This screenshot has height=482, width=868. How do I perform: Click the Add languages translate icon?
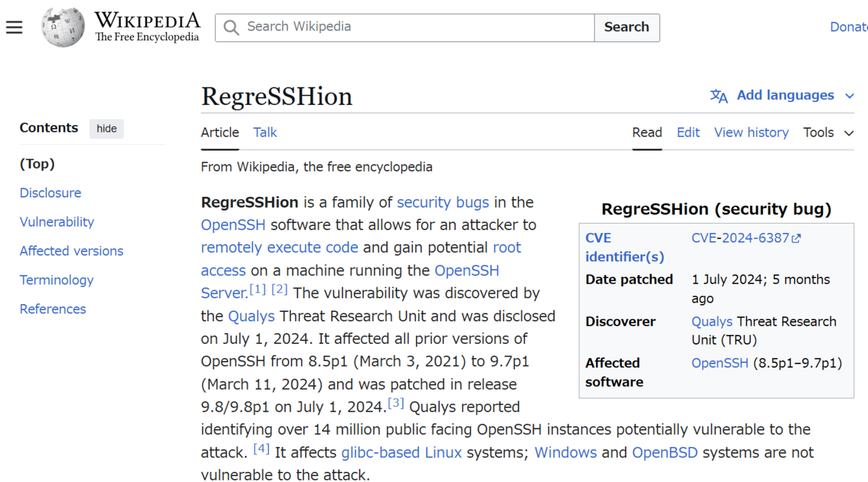click(719, 96)
